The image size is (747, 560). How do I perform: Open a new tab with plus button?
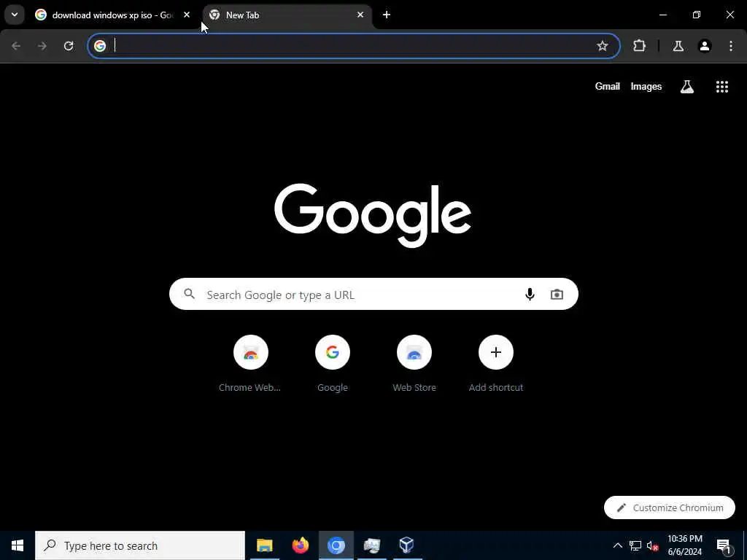click(x=387, y=15)
